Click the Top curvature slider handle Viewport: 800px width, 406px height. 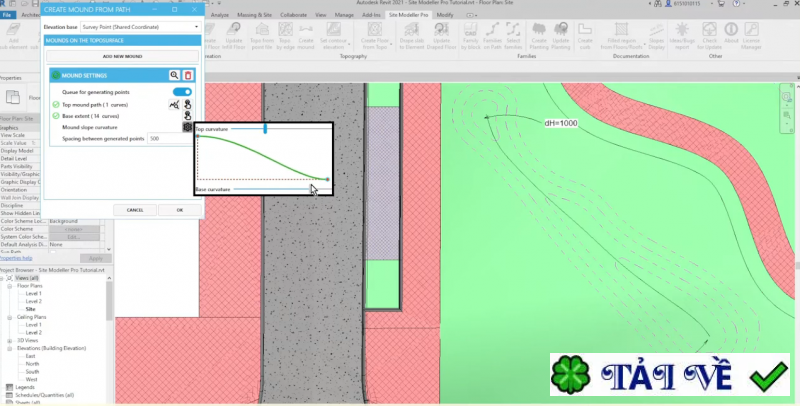pos(265,128)
